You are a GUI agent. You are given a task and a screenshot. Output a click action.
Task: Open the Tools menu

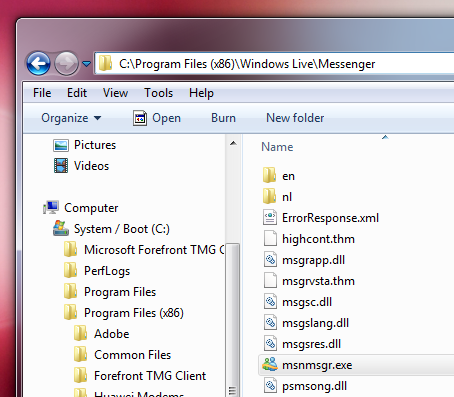tap(158, 93)
